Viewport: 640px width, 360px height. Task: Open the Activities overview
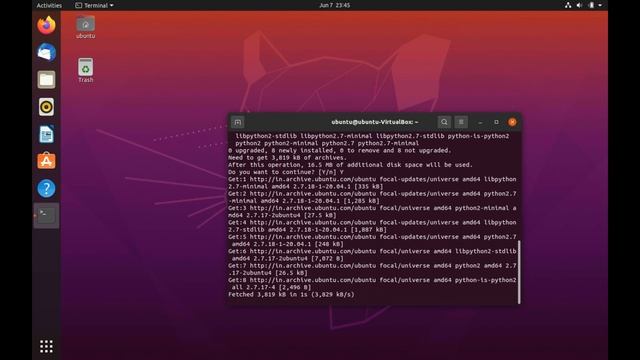(49, 5)
